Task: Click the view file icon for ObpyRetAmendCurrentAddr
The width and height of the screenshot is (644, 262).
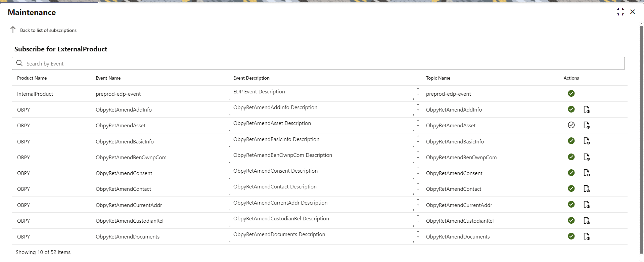Action: (x=587, y=204)
